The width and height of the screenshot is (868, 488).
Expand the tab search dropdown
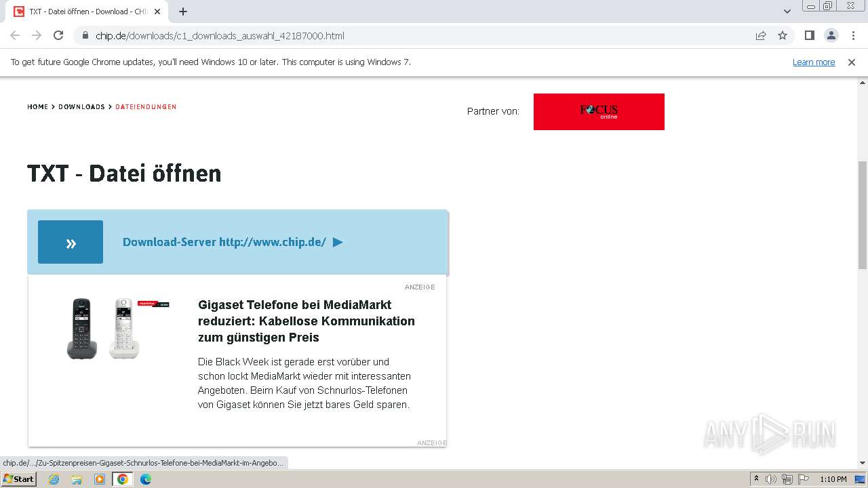pyautogui.click(x=787, y=12)
